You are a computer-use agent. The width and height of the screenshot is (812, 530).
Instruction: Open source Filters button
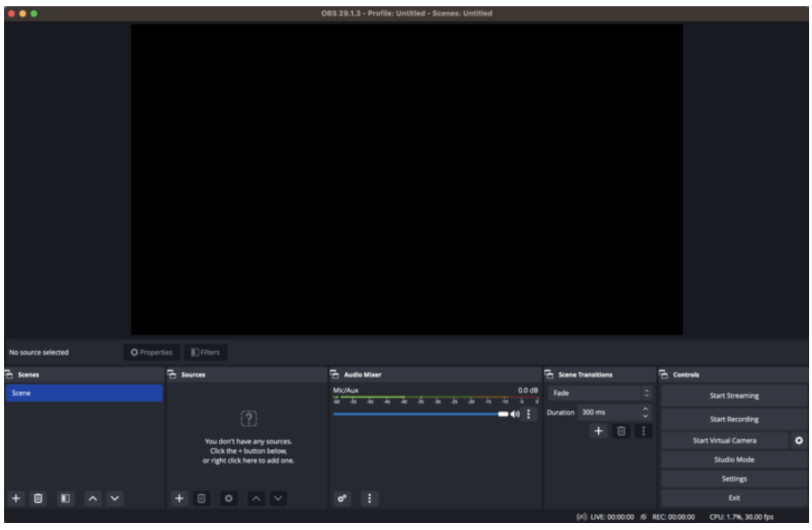coord(205,352)
